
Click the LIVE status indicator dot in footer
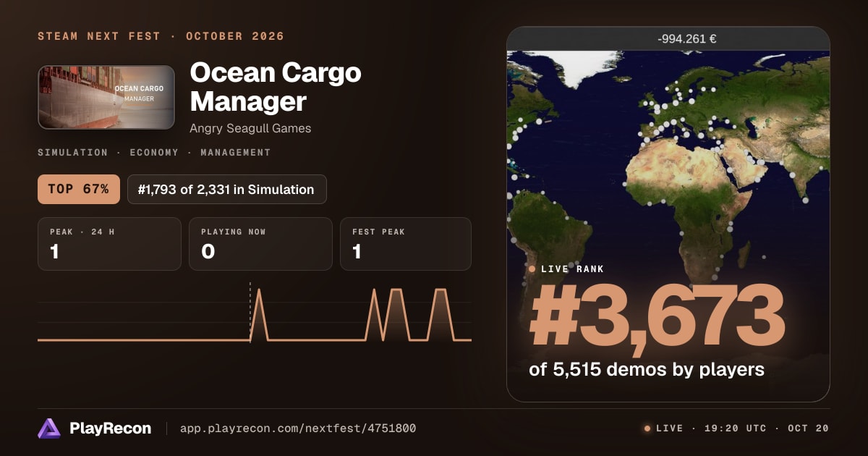click(647, 428)
